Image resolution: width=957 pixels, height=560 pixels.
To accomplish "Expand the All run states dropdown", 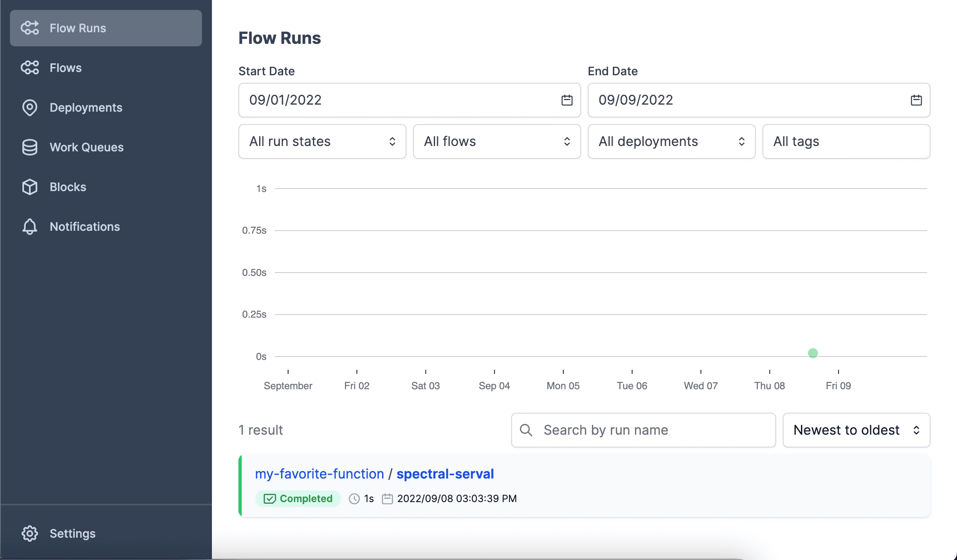I will click(x=322, y=141).
